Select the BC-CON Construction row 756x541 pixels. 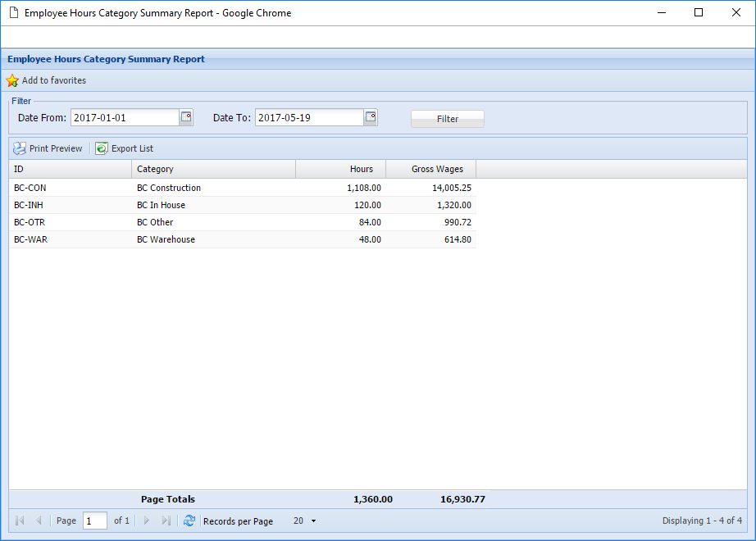[x=242, y=188]
